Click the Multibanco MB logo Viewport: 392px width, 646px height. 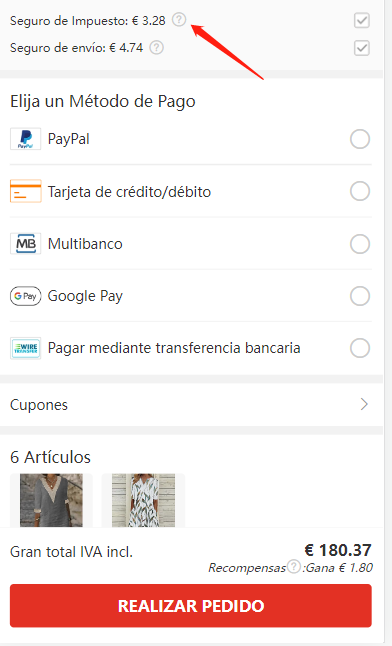pyautogui.click(x=26, y=243)
